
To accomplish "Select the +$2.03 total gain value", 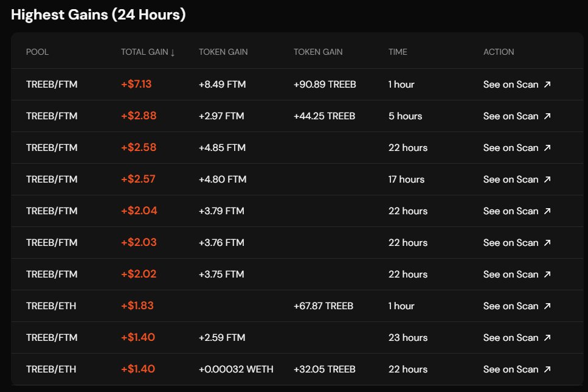I will pos(139,242).
